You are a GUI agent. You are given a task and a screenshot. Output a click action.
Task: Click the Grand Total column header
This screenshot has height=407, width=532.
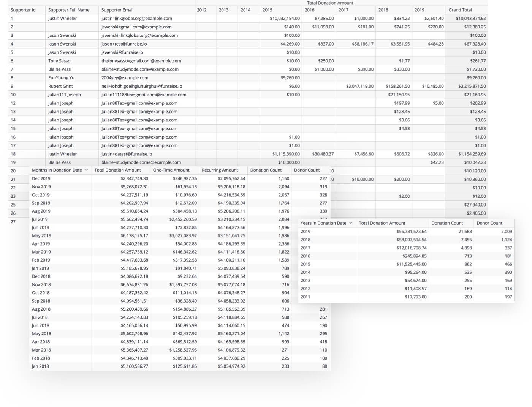tap(459, 10)
